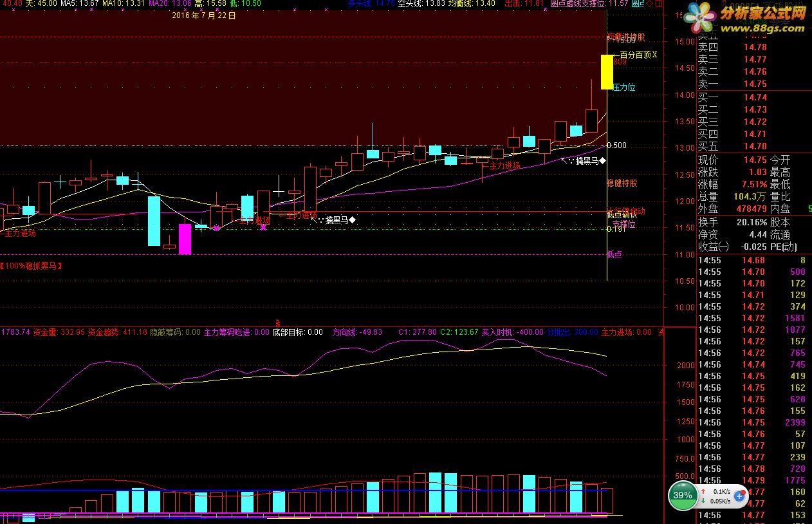The width and height of the screenshot is (812, 524).
Task: Click the C1: 277.80 indicator value
Action: pos(418,333)
